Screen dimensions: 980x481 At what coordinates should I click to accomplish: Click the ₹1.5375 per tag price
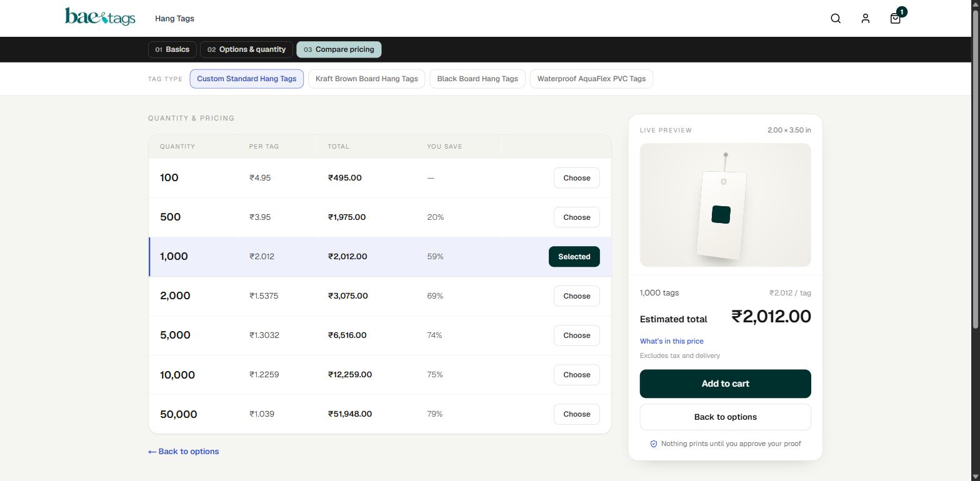[x=264, y=296]
